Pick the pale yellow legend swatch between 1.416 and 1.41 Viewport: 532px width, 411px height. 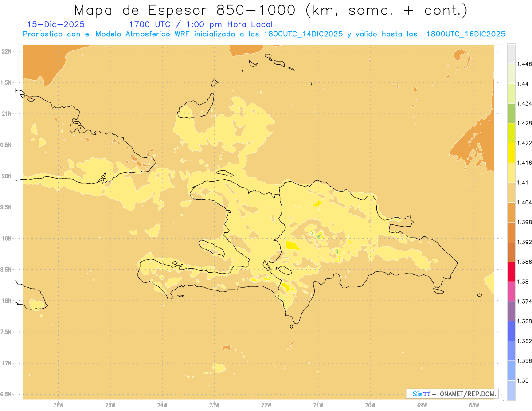point(511,172)
